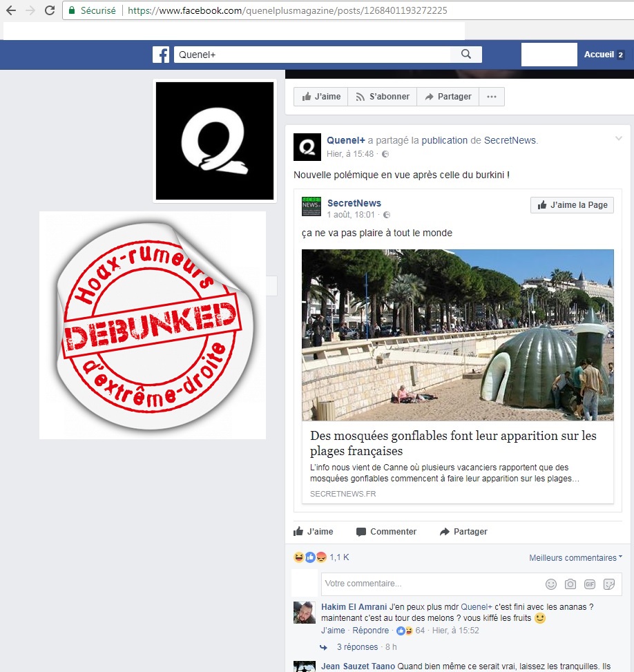Click the browser forward arrow
Image resolution: width=634 pixels, height=672 pixels.
[x=30, y=10]
